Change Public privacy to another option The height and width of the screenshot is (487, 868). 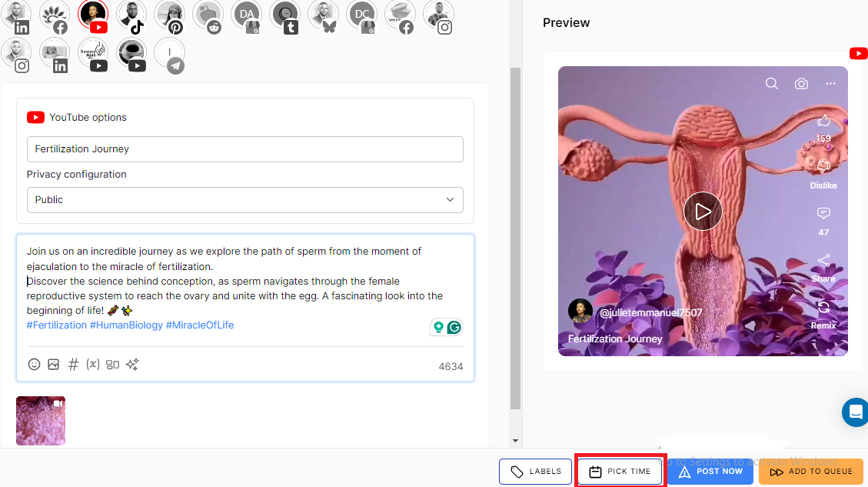point(449,199)
